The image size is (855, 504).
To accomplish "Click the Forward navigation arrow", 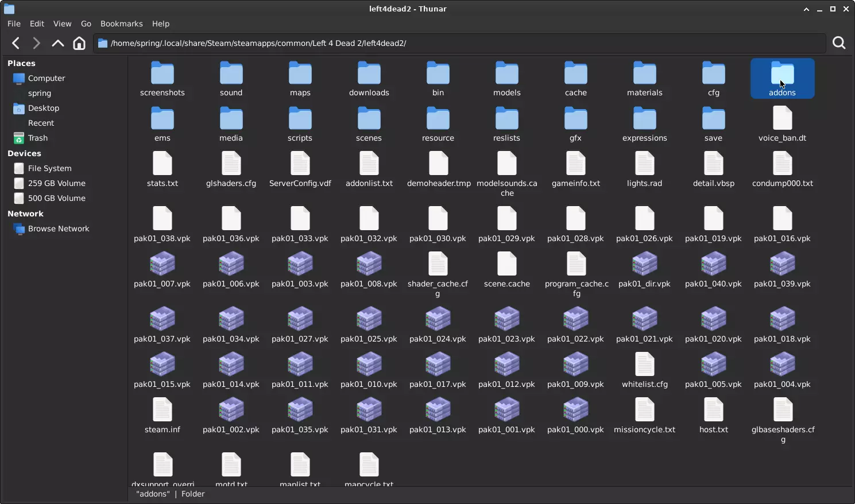I will [x=36, y=43].
